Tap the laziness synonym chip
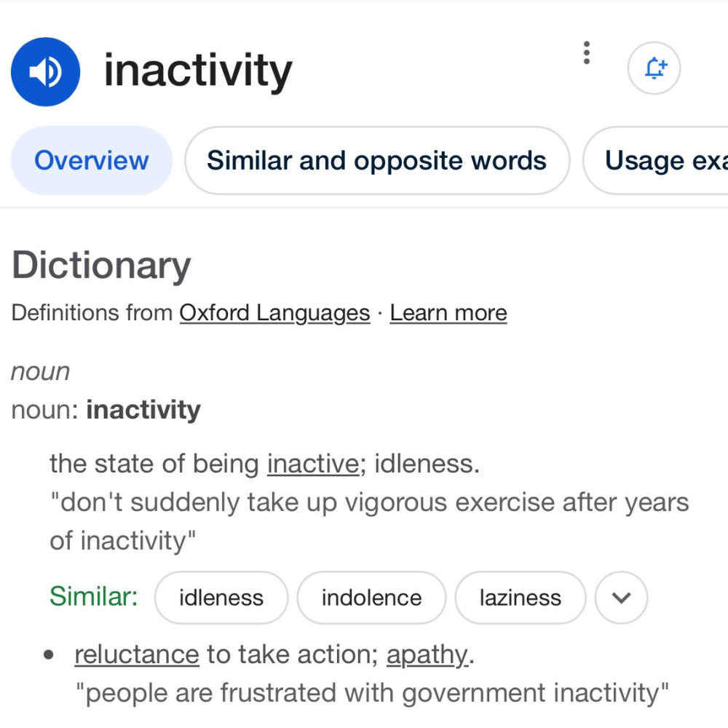The image size is (728, 728). (521, 598)
